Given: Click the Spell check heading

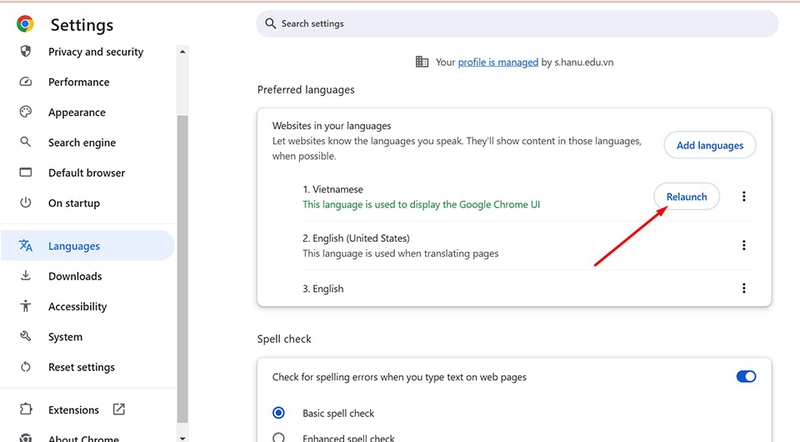Looking at the screenshot, I should tap(284, 339).
